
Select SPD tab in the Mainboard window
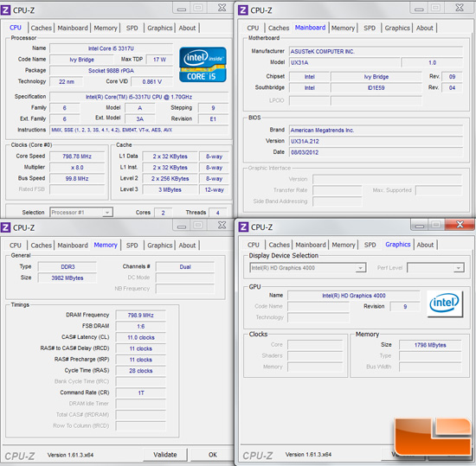pyautogui.click(x=370, y=28)
